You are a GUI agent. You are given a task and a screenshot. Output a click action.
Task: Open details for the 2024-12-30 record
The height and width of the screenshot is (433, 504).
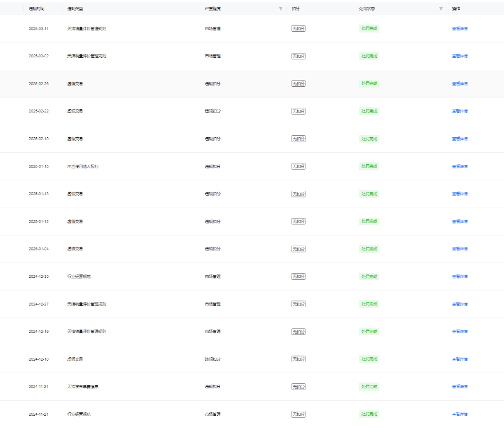[x=459, y=276]
